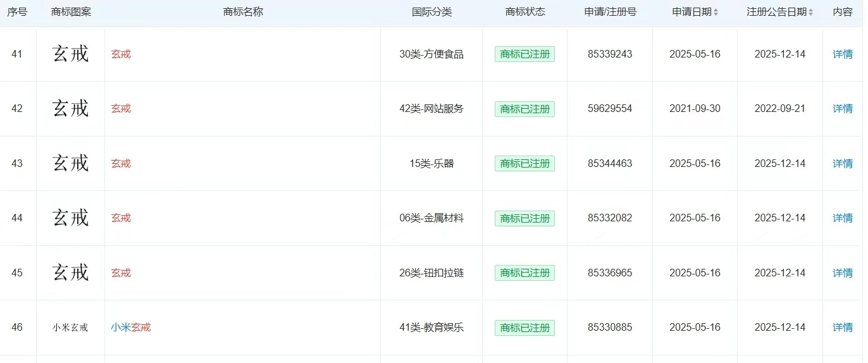This screenshot has height=363, width=868.
Task: Click announcement date 2022-09-21
Action: (780, 109)
